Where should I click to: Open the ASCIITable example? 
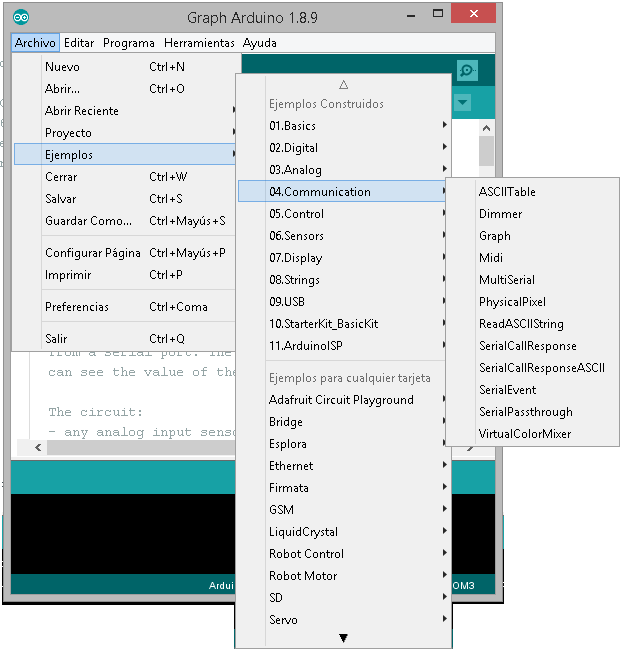coord(532,192)
